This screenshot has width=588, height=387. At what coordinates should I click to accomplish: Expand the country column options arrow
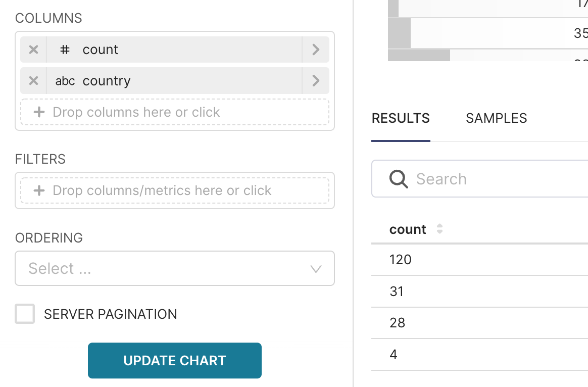[316, 81]
